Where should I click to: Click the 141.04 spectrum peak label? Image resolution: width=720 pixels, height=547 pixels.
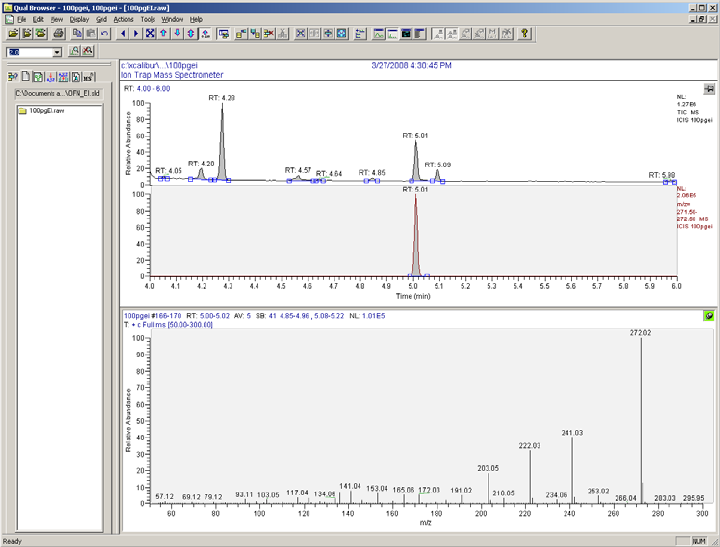(x=350, y=486)
